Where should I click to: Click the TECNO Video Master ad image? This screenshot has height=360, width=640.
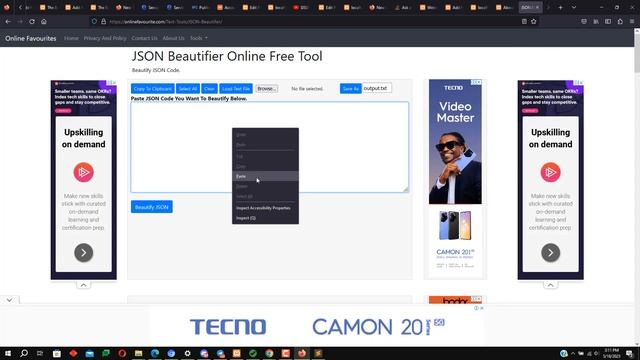click(x=455, y=142)
